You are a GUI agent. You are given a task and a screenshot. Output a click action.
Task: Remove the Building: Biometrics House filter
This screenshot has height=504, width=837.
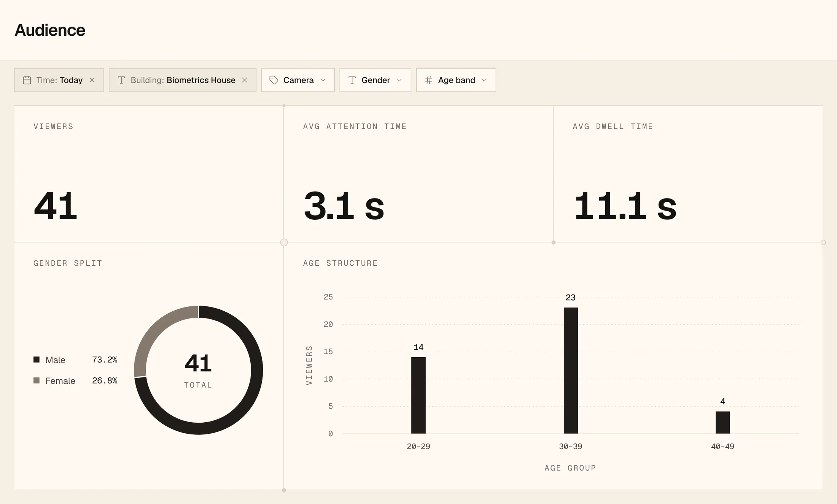[x=245, y=80]
